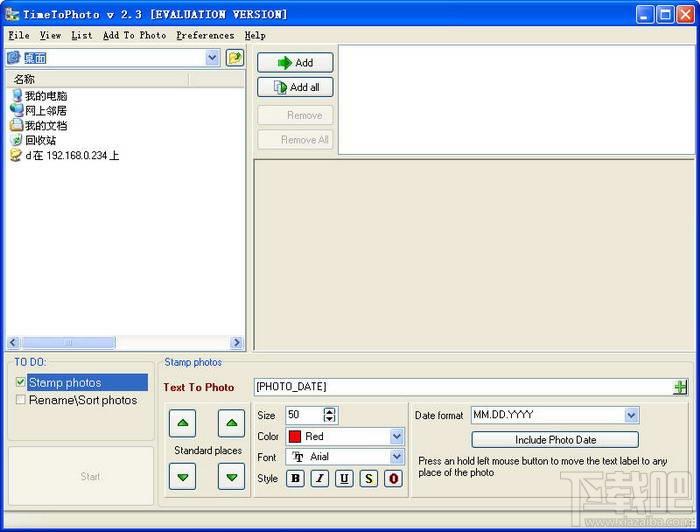Viewport: 700px width, 532px height.
Task: Click the Text To Photo input field
Action: point(462,387)
